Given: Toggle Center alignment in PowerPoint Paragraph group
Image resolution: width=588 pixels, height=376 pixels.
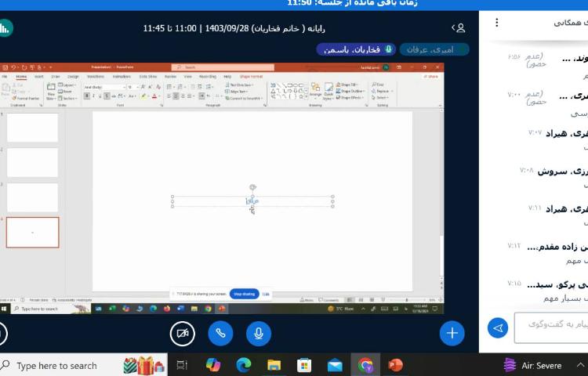Looking at the screenshot, I should [176, 96].
